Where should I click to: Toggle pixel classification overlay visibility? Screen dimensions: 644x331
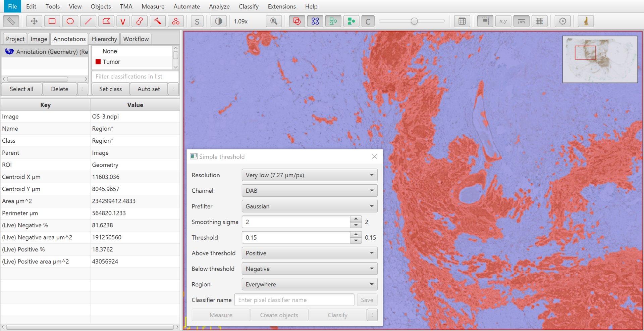click(x=368, y=21)
